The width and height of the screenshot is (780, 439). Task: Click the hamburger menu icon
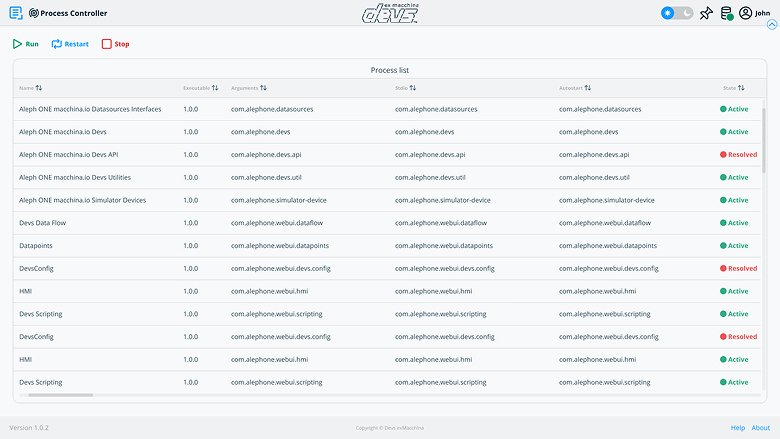tap(16, 13)
